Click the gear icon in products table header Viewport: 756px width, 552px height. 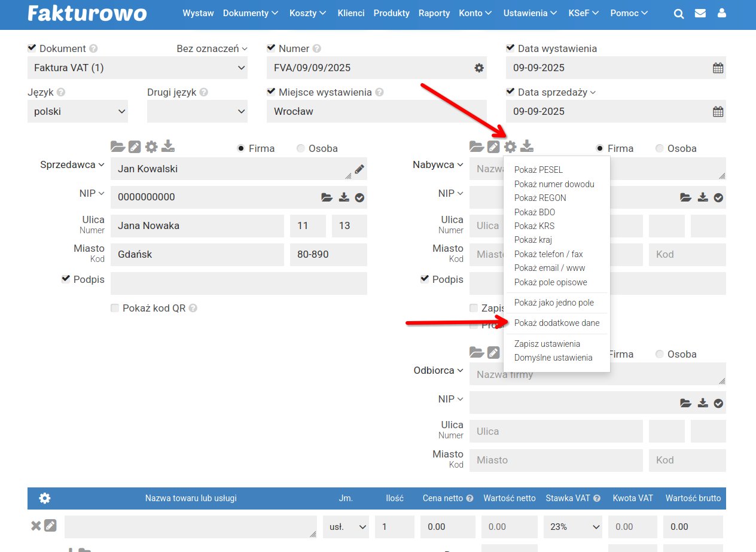tap(45, 498)
